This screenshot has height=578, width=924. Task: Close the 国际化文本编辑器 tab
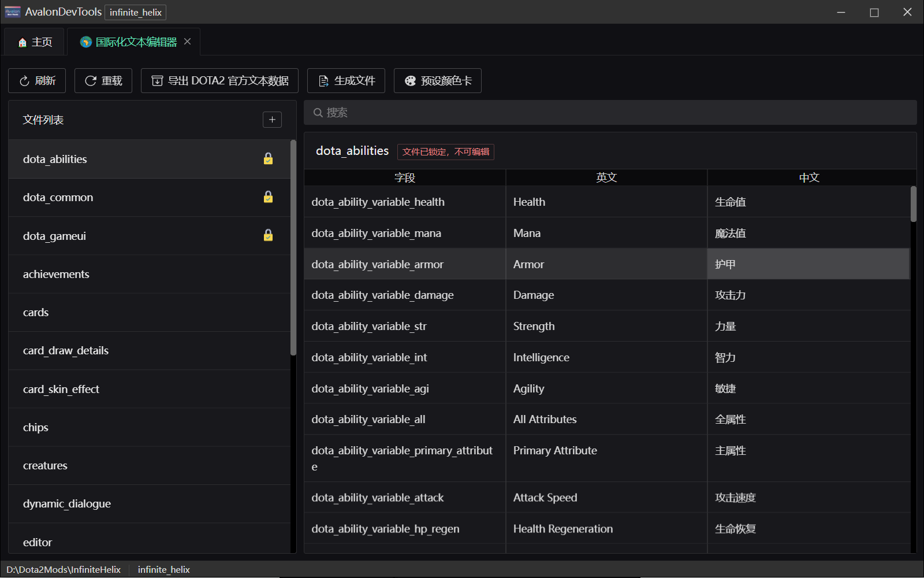pos(187,42)
